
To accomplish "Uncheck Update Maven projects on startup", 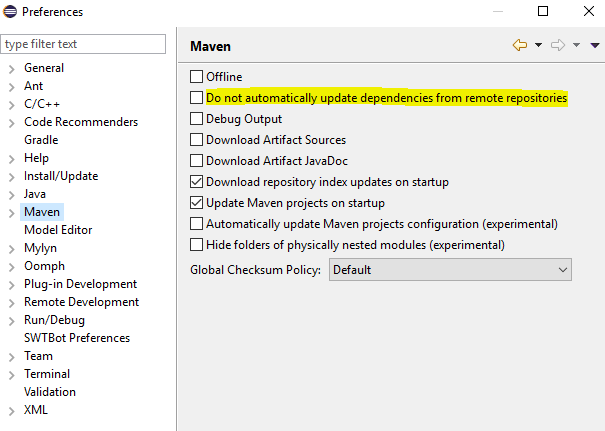I will (196, 203).
